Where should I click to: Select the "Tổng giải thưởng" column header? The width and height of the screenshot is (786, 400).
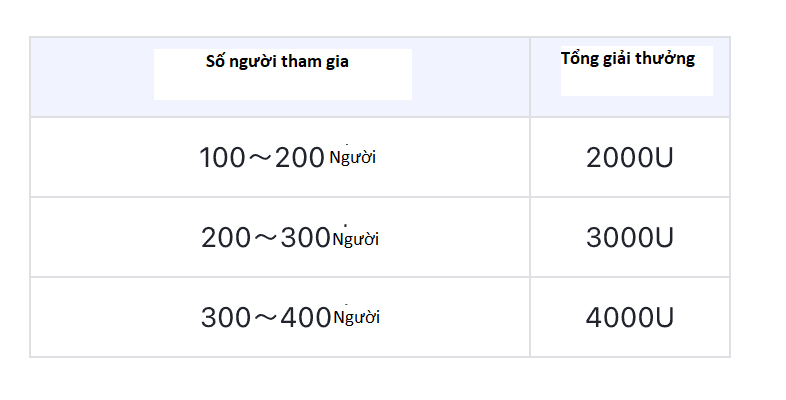[x=628, y=58]
